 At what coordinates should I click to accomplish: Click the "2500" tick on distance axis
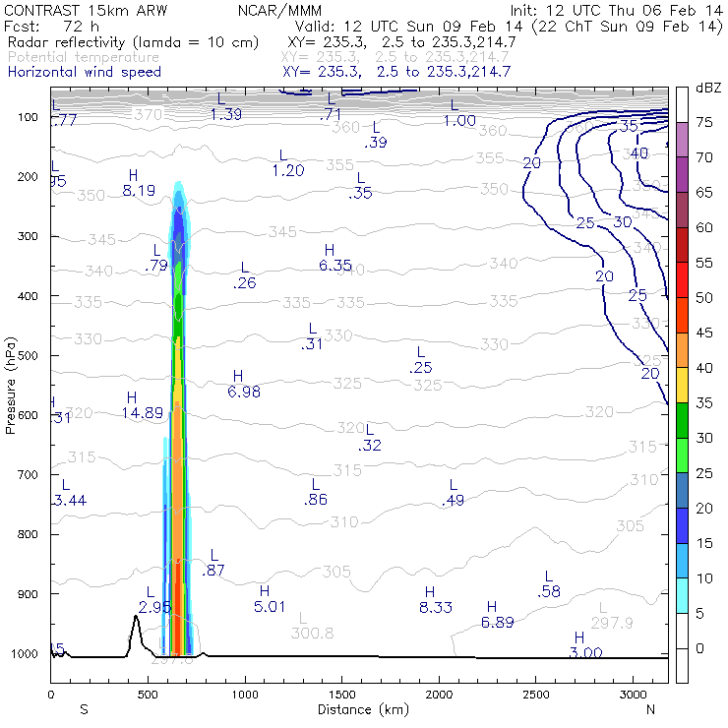(536, 695)
